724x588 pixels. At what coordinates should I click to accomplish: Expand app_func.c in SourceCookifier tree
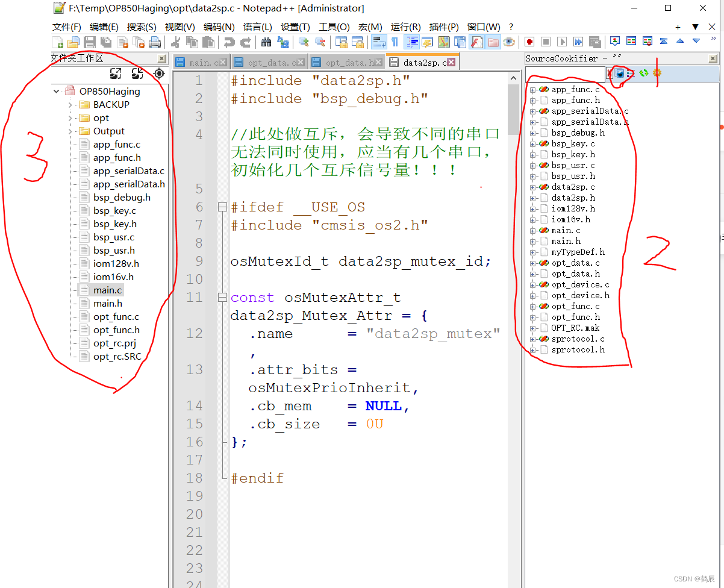532,90
